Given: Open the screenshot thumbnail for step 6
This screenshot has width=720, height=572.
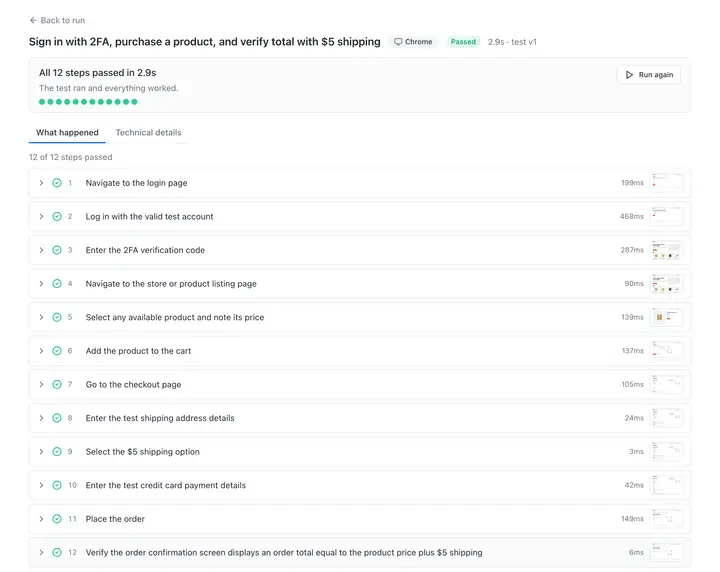Looking at the screenshot, I should click(x=667, y=351).
